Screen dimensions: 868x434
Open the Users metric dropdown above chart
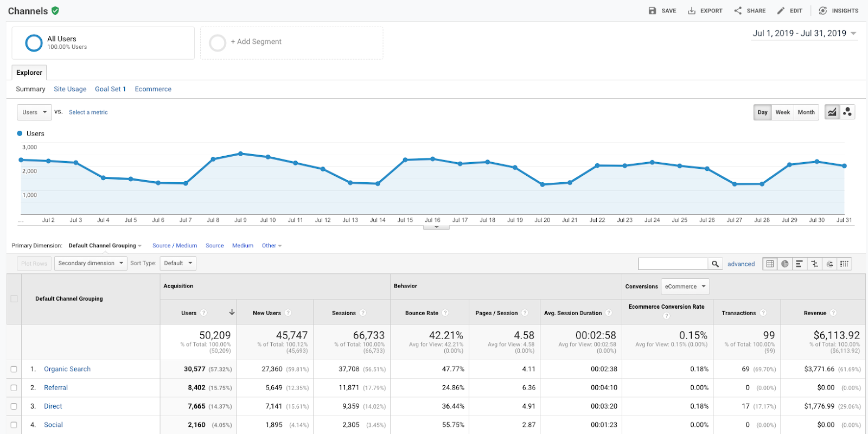pos(34,112)
